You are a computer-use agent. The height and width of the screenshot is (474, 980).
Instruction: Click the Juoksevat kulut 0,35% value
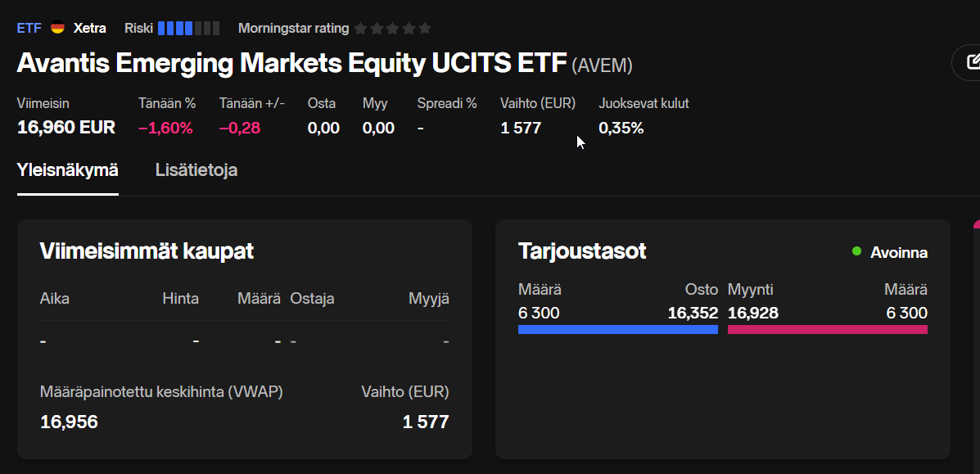click(621, 129)
